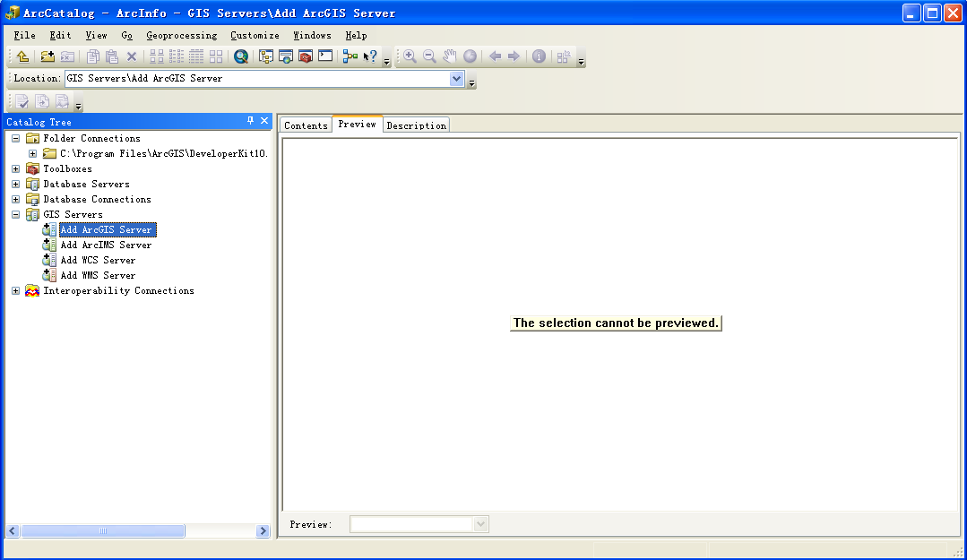Select Add WCS Server item
Viewport: 967px width, 560px height.
click(98, 260)
